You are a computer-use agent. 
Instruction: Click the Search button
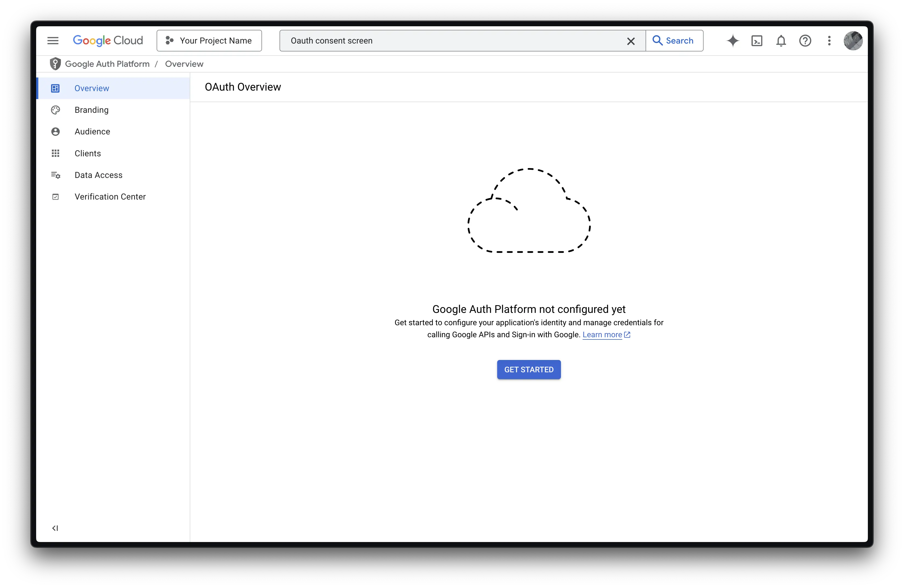point(675,41)
